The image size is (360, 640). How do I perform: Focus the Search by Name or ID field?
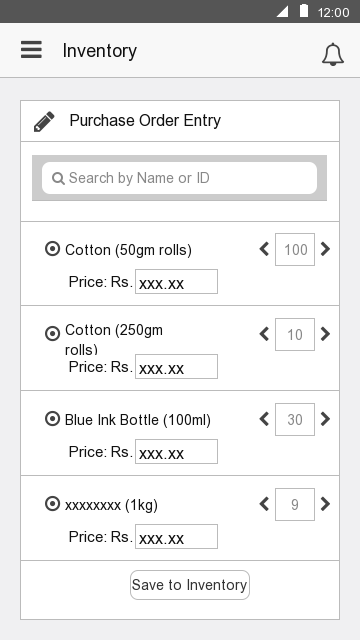pos(180,178)
